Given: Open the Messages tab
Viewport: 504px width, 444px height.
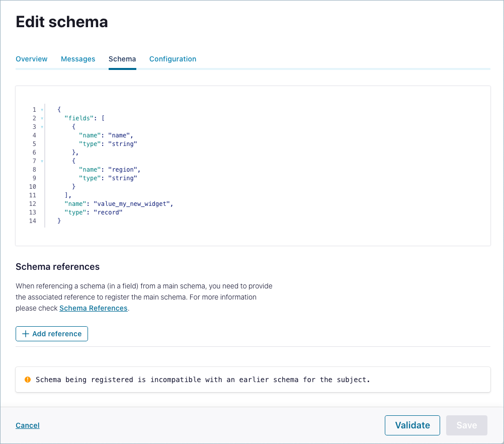Looking at the screenshot, I should [x=78, y=59].
